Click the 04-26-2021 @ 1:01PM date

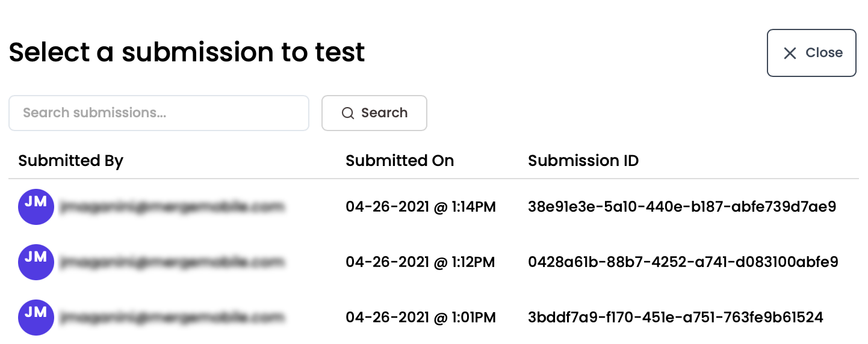click(421, 317)
